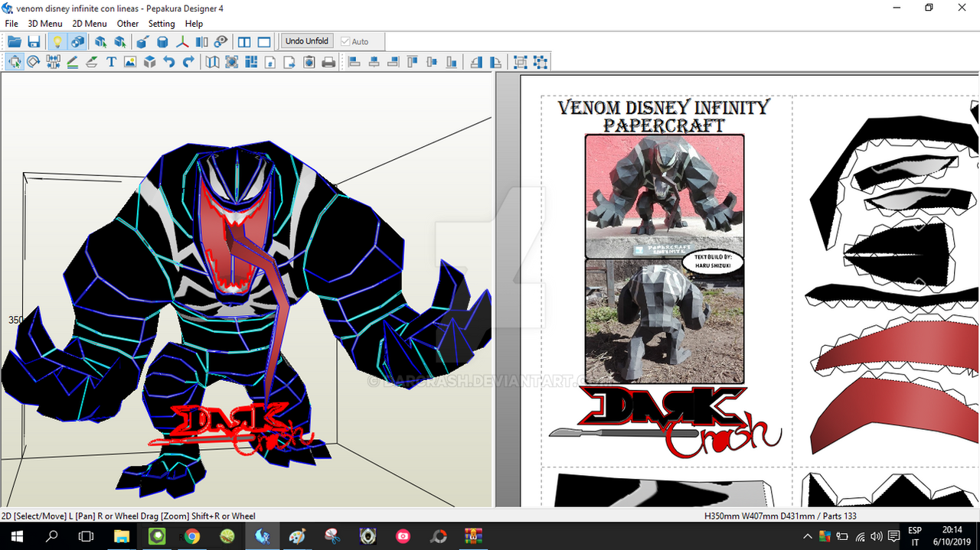Viewport: 980px width, 550px height.
Task: Select the Input Text tool
Action: pos(111,62)
